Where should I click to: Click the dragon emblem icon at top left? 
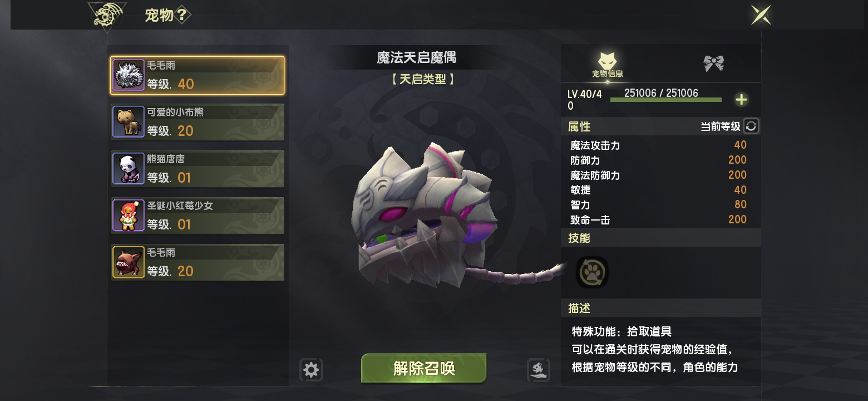pos(107,17)
